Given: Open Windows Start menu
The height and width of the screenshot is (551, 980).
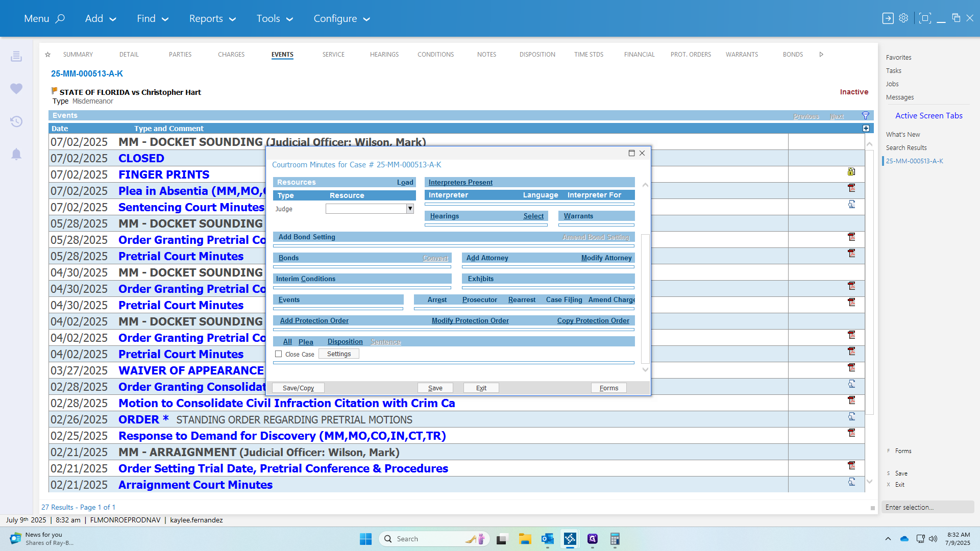Looking at the screenshot, I should (x=365, y=539).
